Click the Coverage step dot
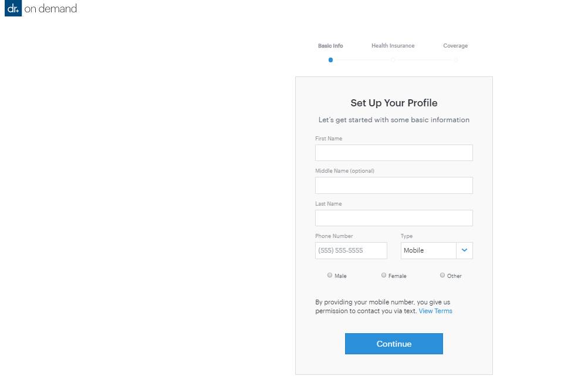Viewport: 588px width, 379px height. click(x=455, y=60)
